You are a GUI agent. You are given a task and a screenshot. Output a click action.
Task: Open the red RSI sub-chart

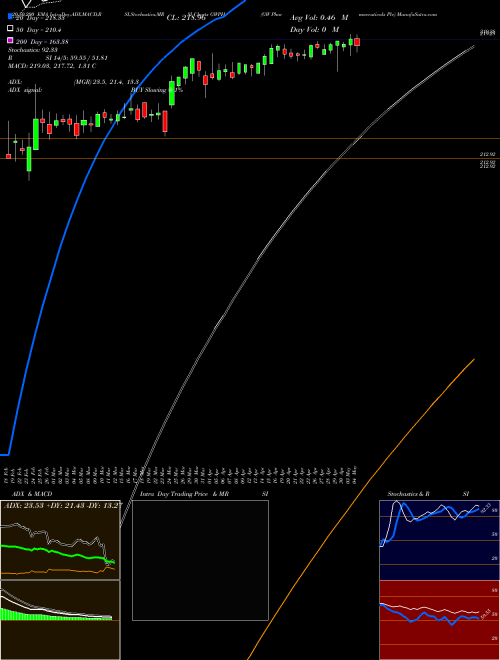coord(439,620)
